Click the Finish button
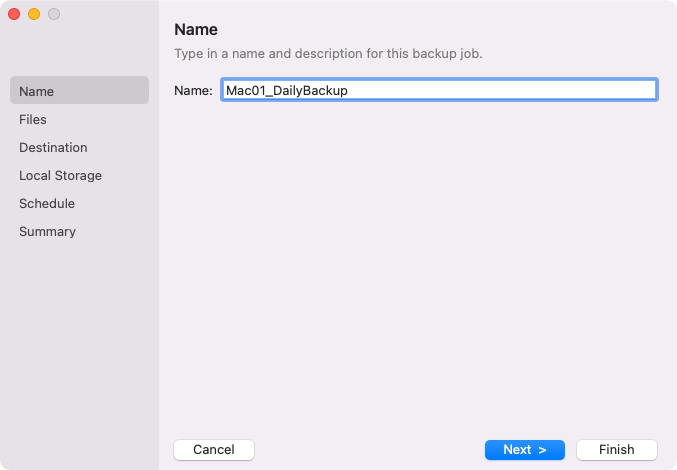The height and width of the screenshot is (470, 677). (x=616, y=450)
